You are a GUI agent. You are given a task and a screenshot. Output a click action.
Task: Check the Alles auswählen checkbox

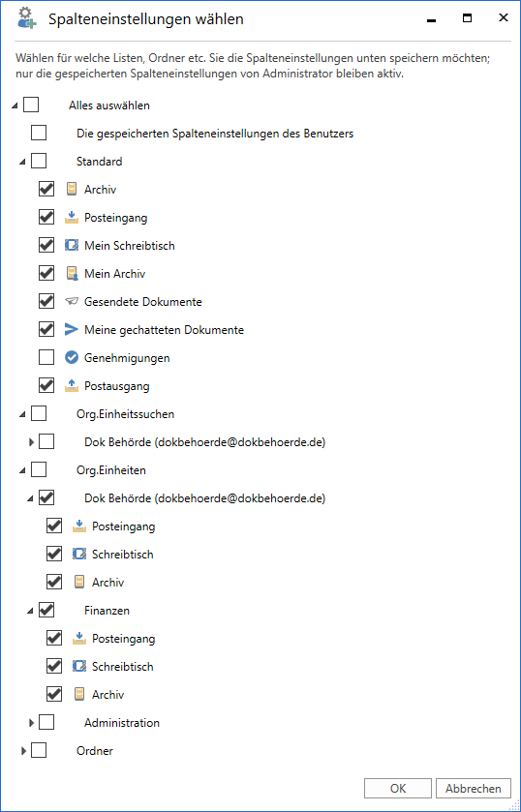(31, 105)
